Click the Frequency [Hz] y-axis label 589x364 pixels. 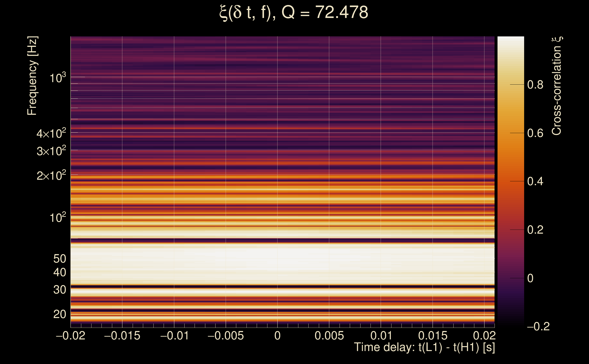[32, 76]
